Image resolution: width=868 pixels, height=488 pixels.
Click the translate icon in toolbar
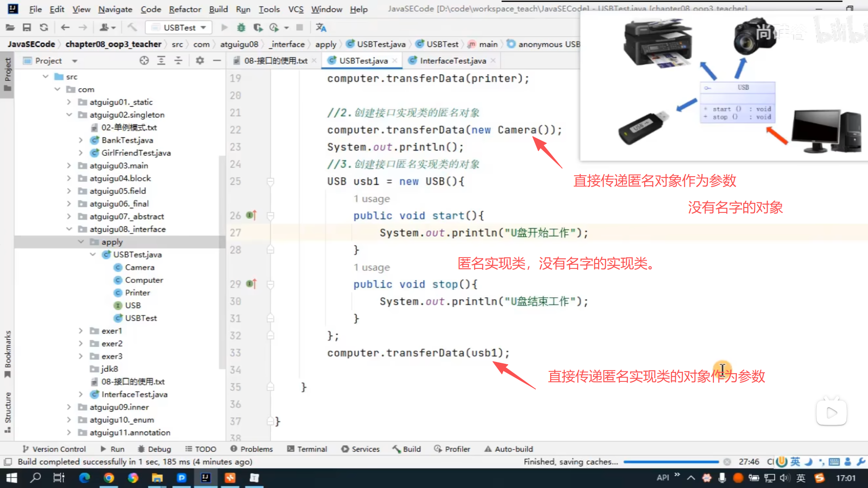tap(321, 28)
